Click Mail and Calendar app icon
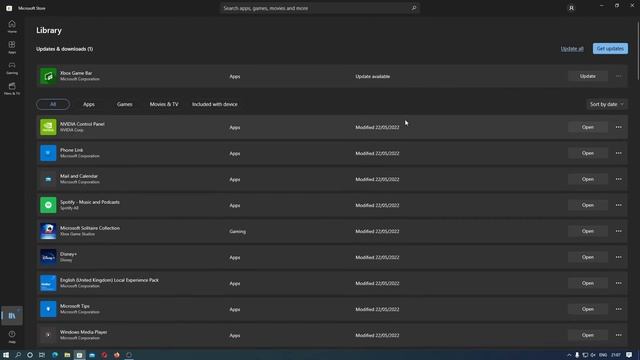This screenshot has height=360, width=640. (x=48, y=179)
